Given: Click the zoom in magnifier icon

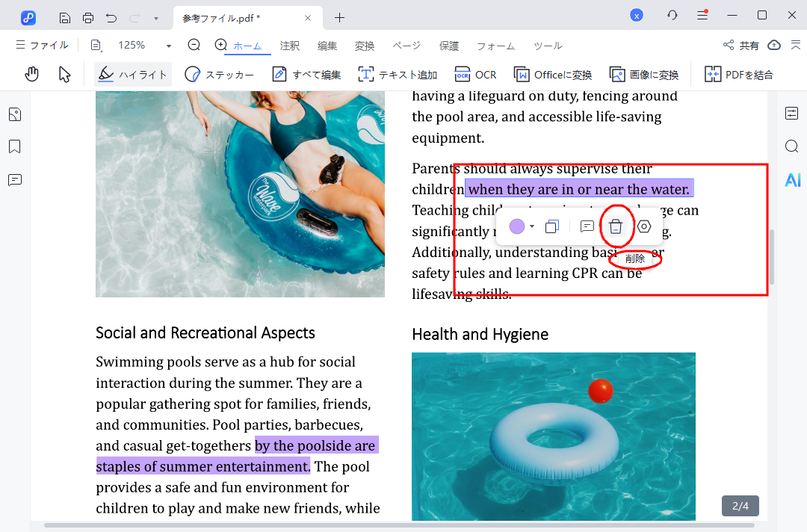Looking at the screenshot, I should coord(220,46).
